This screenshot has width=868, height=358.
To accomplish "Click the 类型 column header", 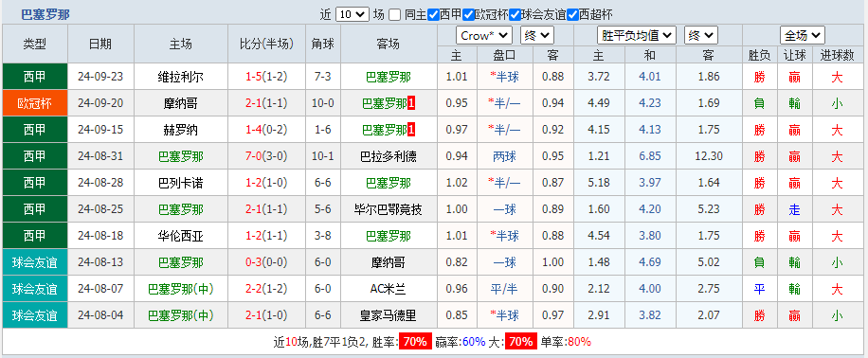I will 35,44.
